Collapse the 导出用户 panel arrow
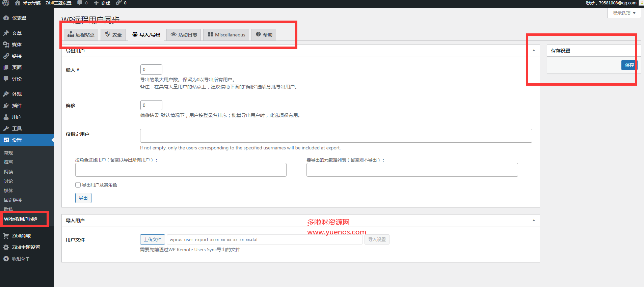The height and width of the screenshot is (287, 644). [x=534, y=51]
